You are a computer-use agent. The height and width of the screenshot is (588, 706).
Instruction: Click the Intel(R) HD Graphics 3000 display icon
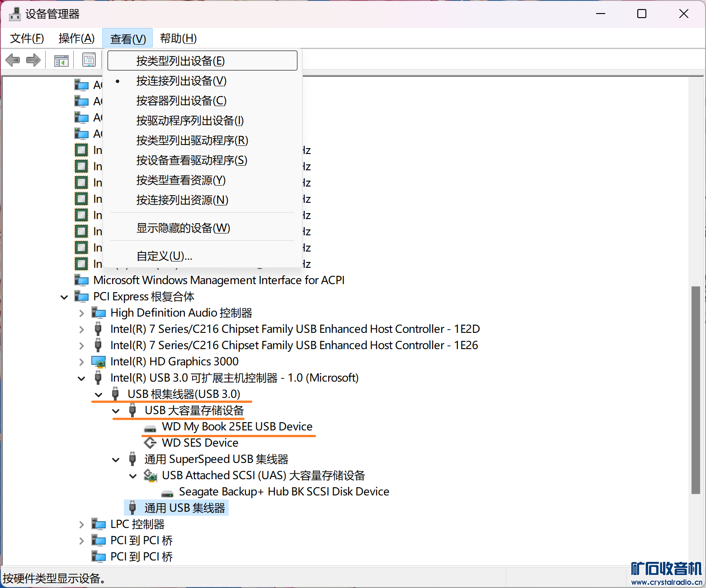(99, 361)
